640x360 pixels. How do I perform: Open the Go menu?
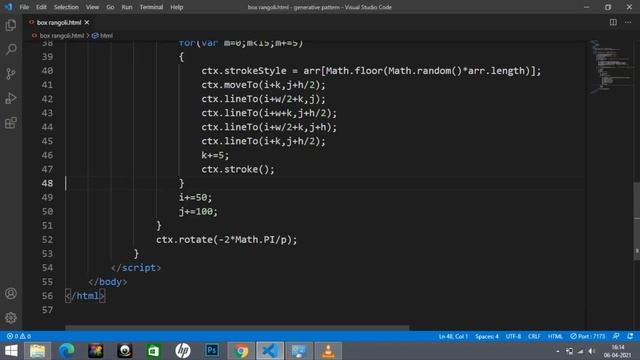[x=110, y=7]
